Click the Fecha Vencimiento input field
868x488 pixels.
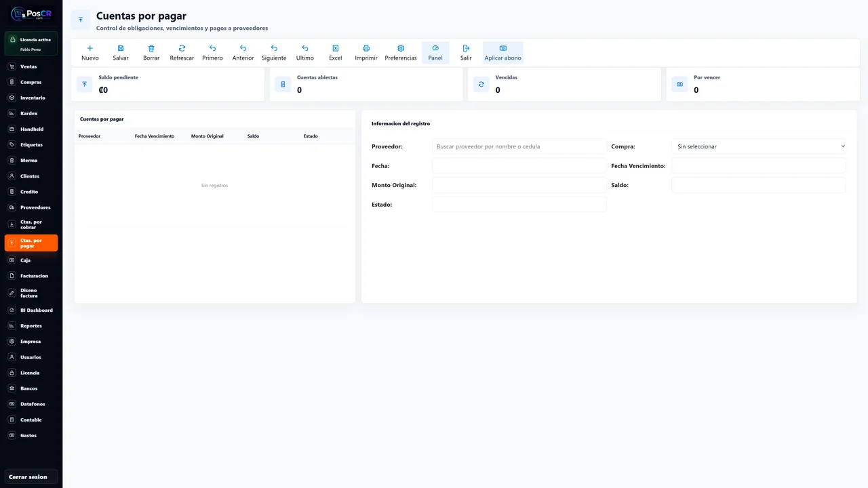(x=759, y=165)
